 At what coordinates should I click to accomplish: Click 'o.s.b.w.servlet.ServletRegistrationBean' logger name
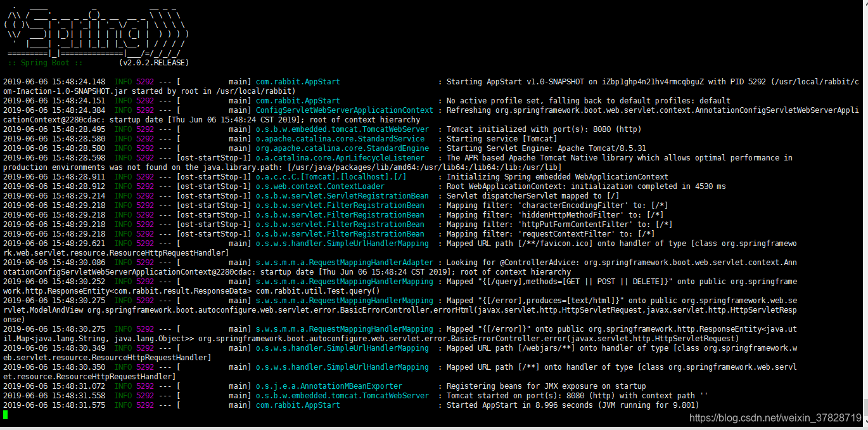(x=342, y=196)
